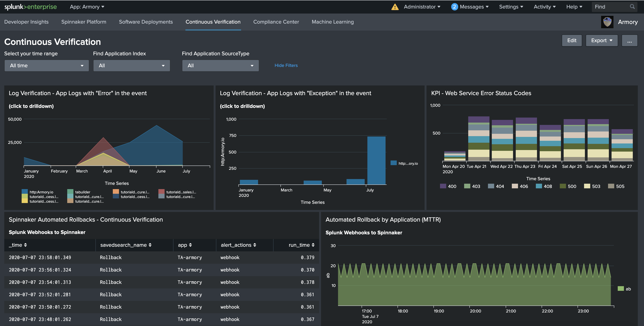
Task: Click the Edit button
Action: tap(572, 41)
